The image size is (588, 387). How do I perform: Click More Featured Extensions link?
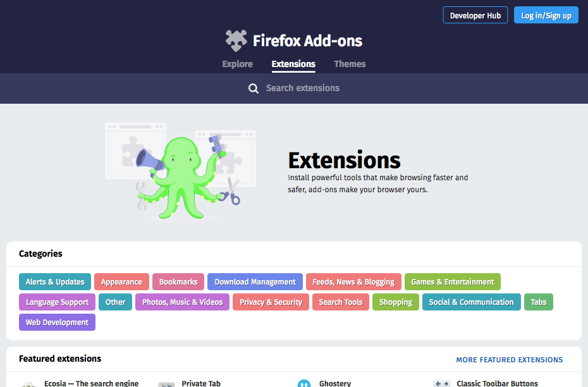pyautogui.click(x=509, y=360)
